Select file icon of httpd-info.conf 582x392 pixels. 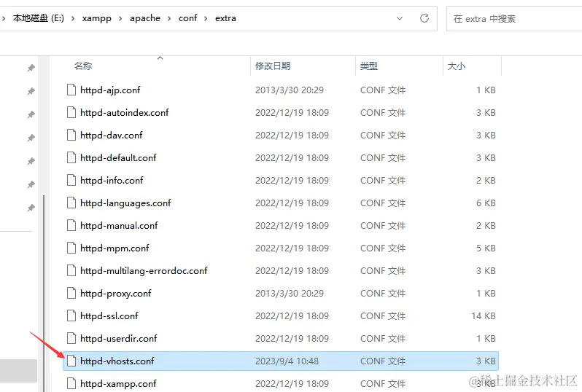[x=71, y=180]
